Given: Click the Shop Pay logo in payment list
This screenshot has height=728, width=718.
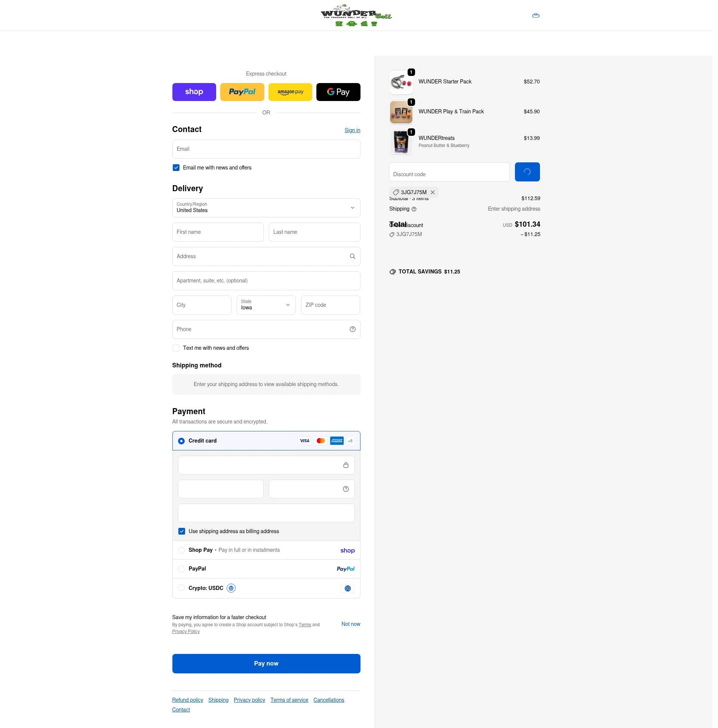Looking at the screenshot, I should pos(348,551).
